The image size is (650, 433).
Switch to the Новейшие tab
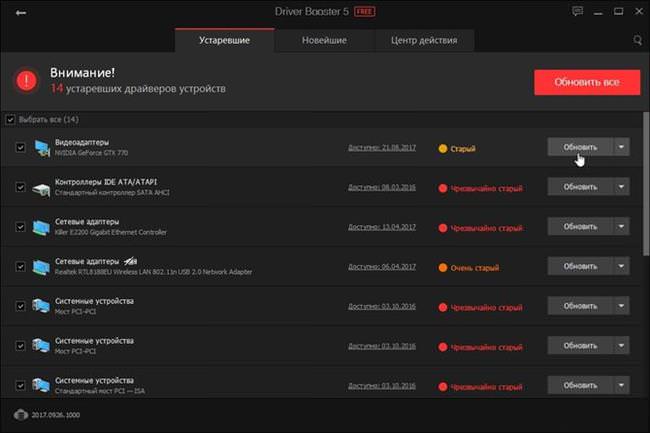(324, 40)
